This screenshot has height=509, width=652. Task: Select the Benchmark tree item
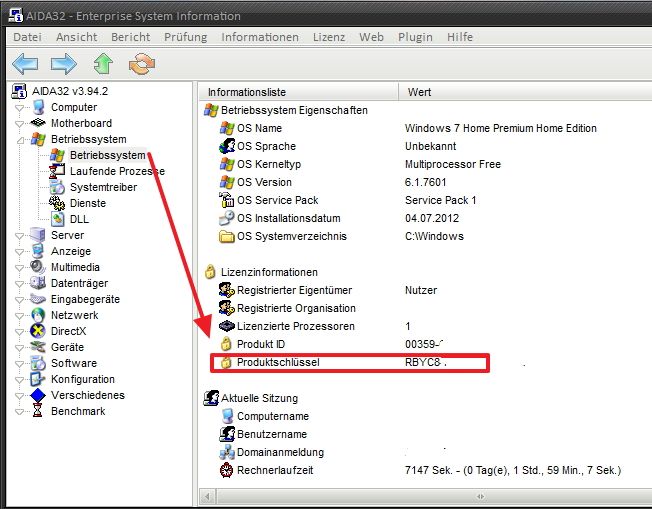coord(78,411)
